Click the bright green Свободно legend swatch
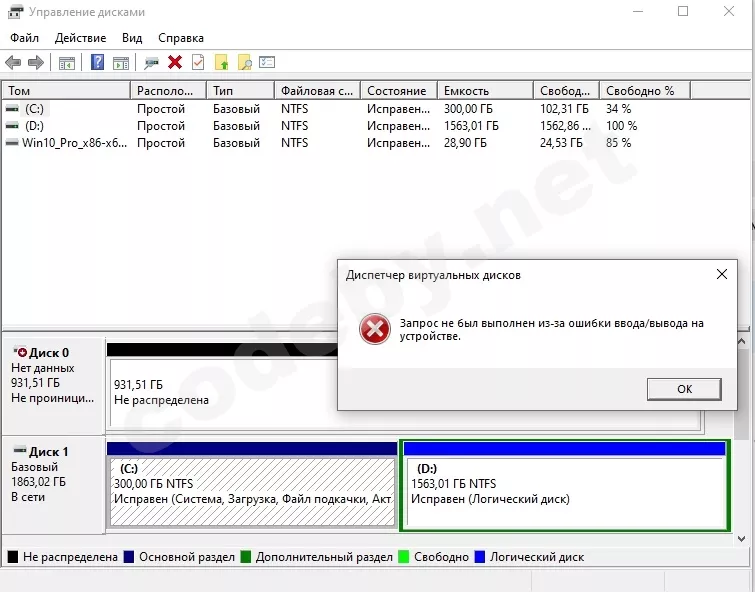Viewport: 755px width, 592px height. 404,557
